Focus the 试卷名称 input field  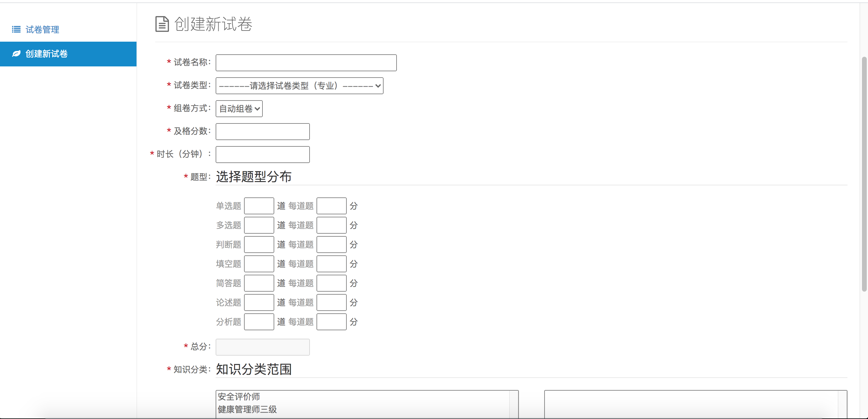coord(306,63)
